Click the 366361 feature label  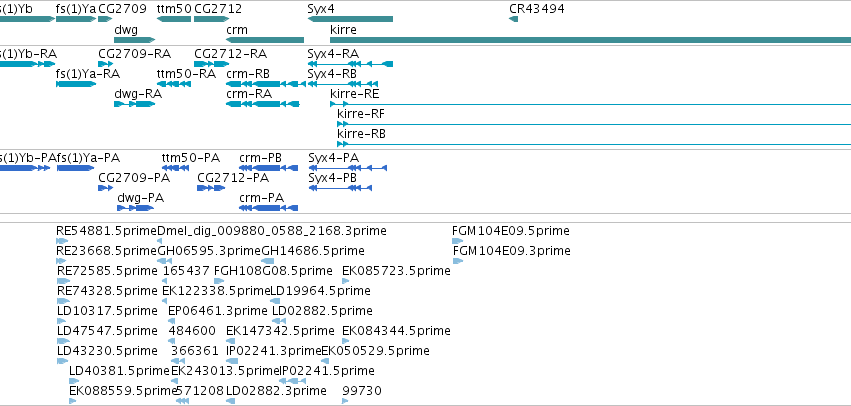(195, 351)
